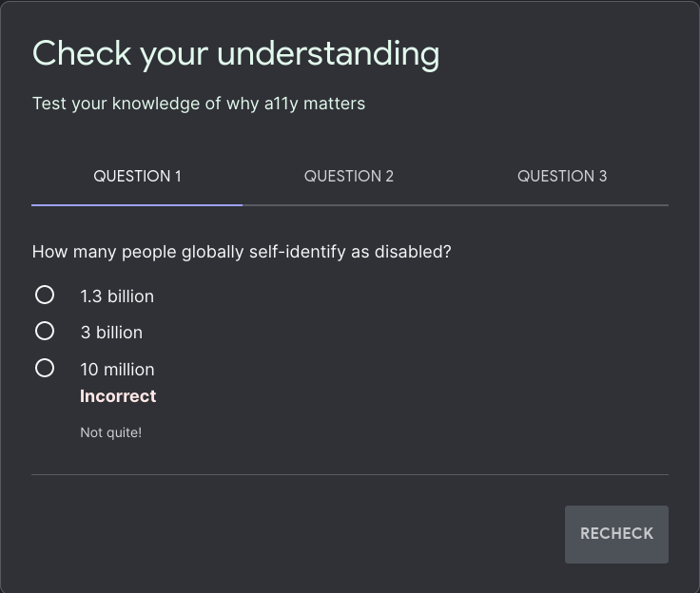The image size is (700, 593).
Task: Open the Question 2 tab
Action: point(349,176)
